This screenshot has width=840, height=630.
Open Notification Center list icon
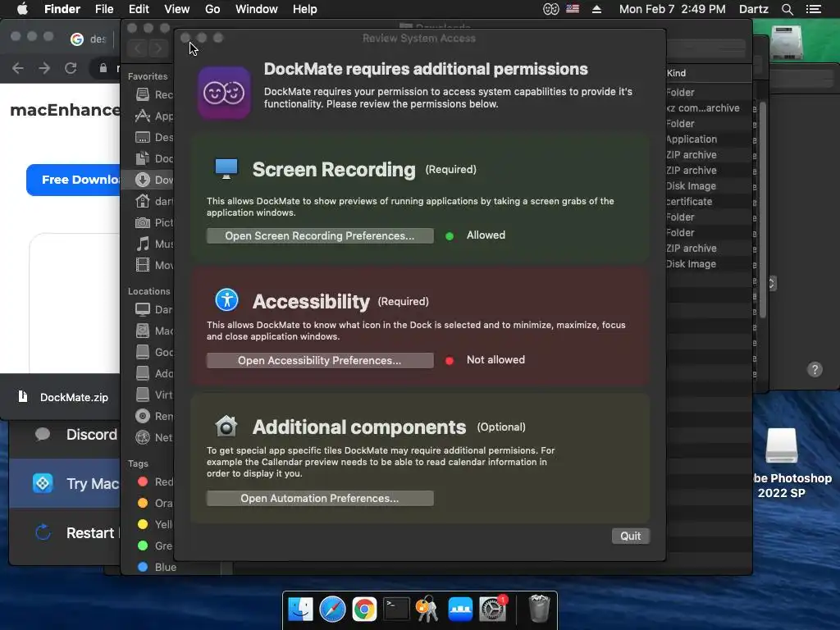click(813, 9)
